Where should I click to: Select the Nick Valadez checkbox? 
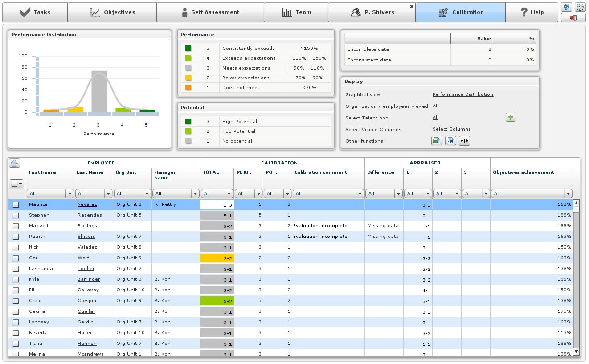point(16,247)
